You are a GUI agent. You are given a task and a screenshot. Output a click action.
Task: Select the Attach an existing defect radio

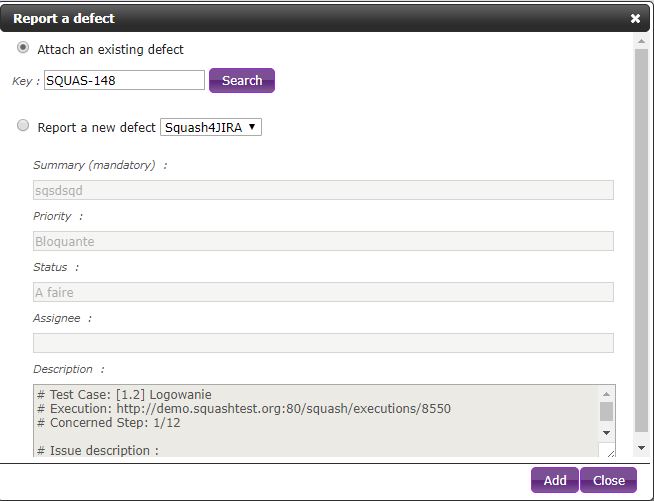[23, 48]
